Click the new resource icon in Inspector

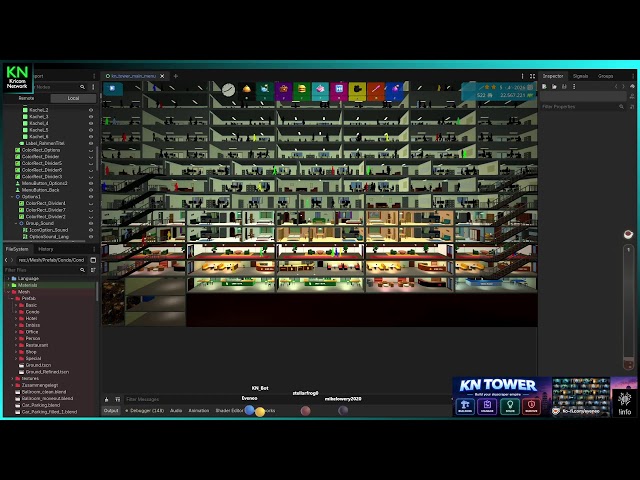[x=544, y=87]
